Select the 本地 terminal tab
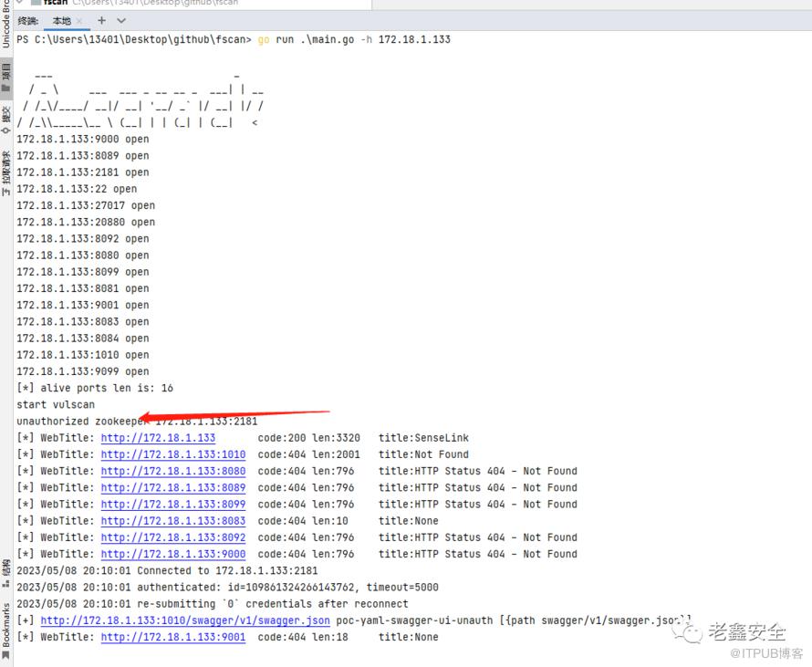 pyautogui.click(x=61, y=21)
